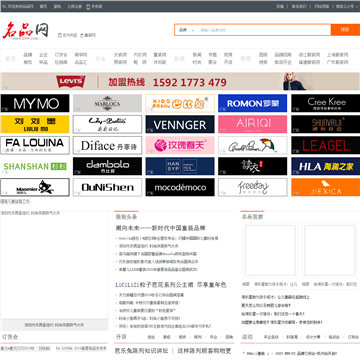
Task: Open the pink AIRIQI brand logo
Action: tap(253, 124)
